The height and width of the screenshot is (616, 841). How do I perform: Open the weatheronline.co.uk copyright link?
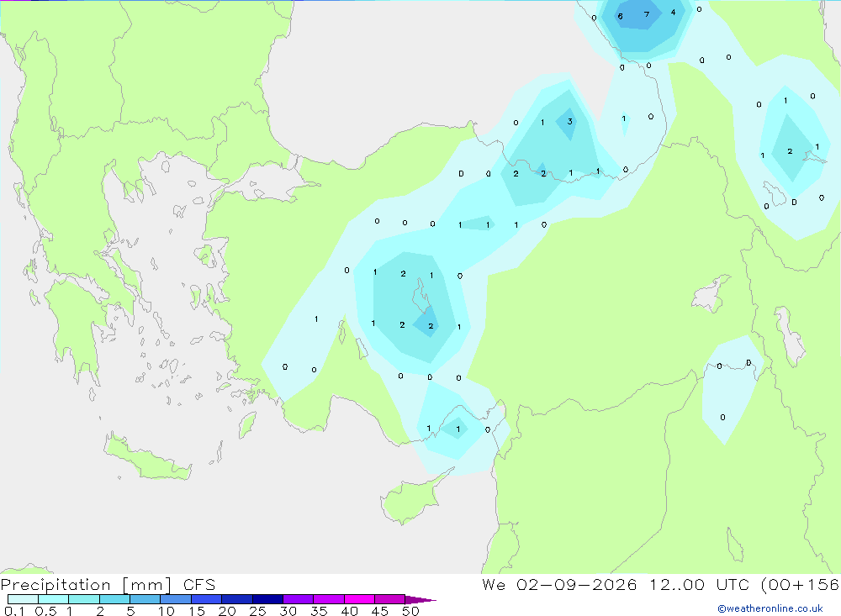[x=770, y=608]
